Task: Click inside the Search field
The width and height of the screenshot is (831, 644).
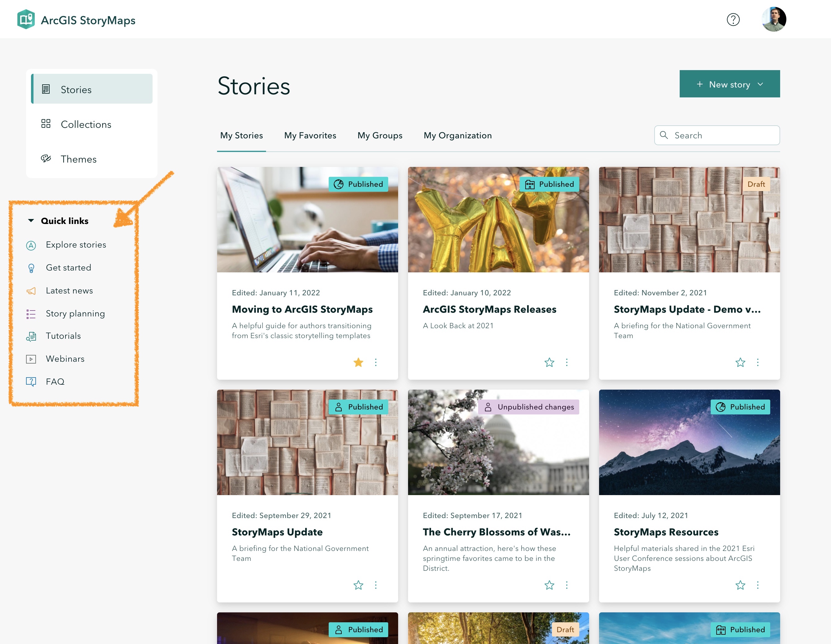Action: (717, 135)
